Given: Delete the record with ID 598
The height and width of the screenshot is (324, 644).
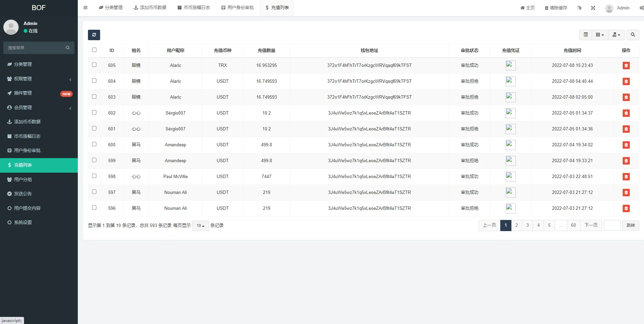Looking at the screenshot, I should pyautogui.click(x=626, y=177).
